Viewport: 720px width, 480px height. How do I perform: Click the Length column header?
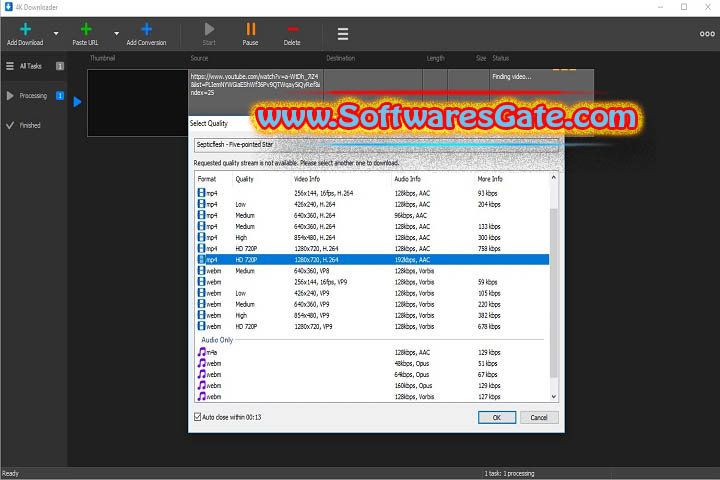click(435, 58)
